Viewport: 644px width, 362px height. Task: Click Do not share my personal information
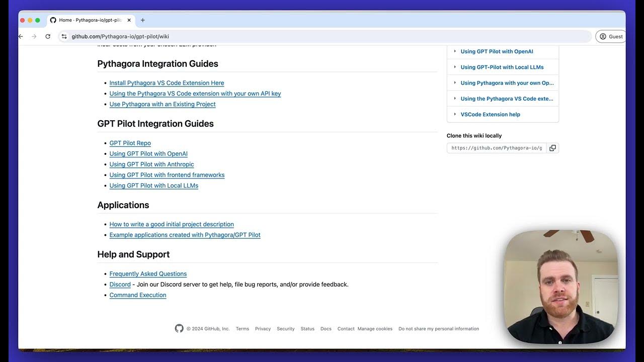click(439, 329)
